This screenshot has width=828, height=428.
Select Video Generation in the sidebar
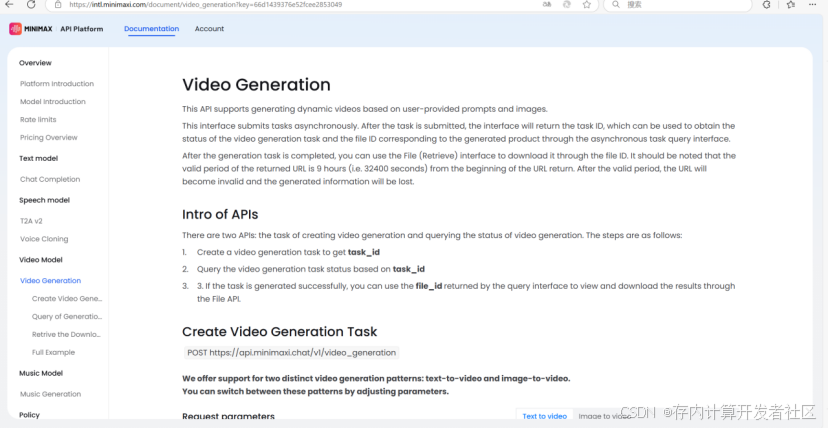pos(51,280)
